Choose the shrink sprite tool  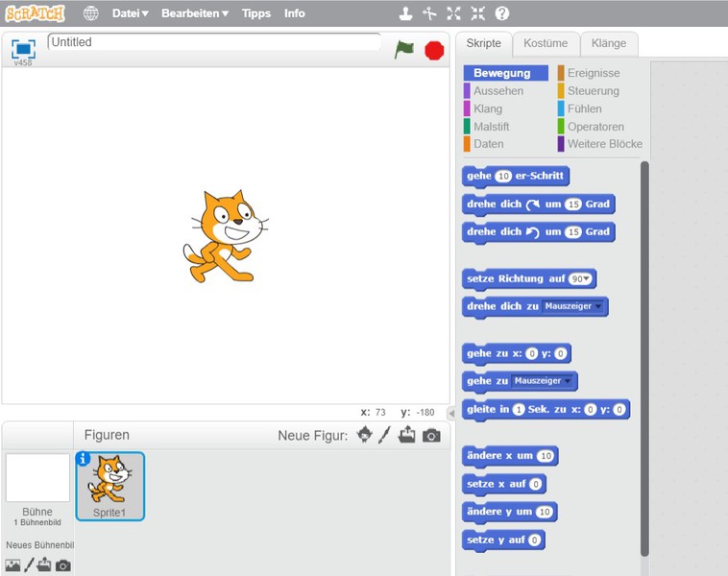click(x=477, y=13)
